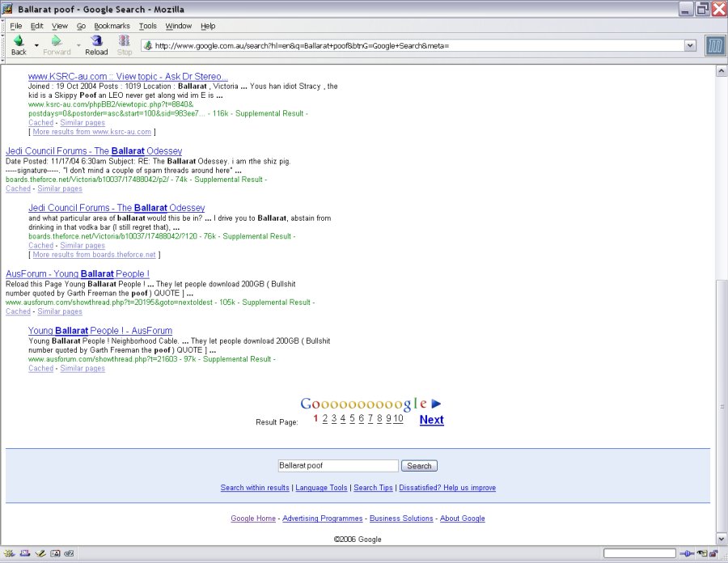This screenshot has width=728, height=563.
Task: Reload the current Google results page
Action: point(96,45)
